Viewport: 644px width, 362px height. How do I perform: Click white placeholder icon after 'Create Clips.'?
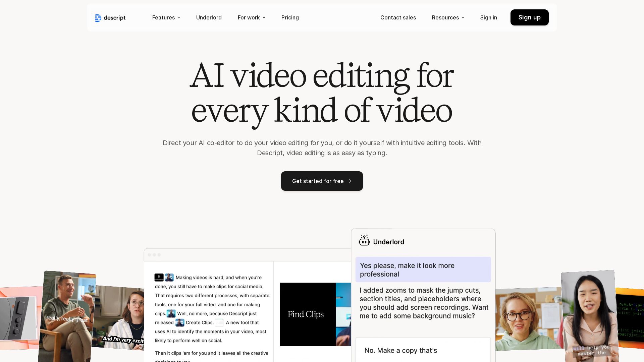point(219,322)
